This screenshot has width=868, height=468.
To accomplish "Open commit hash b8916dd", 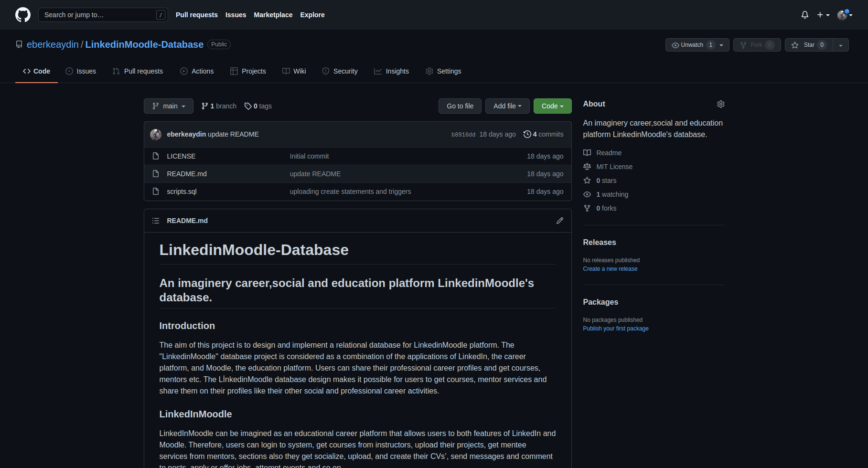I will pyautogui.click(x=463, y=135).
